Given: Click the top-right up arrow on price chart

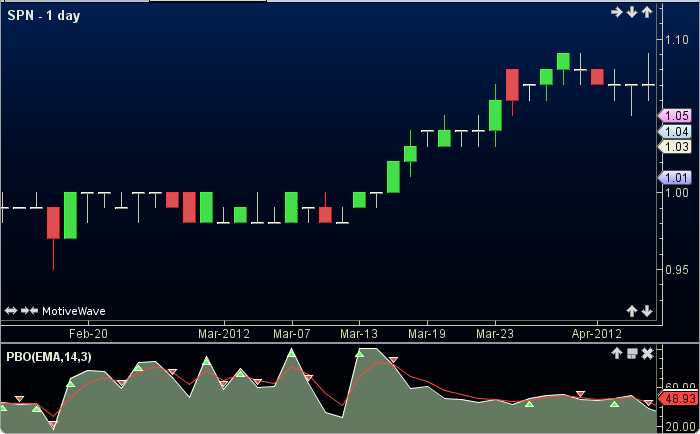Looking at the screenshot, I should [647, 12].
